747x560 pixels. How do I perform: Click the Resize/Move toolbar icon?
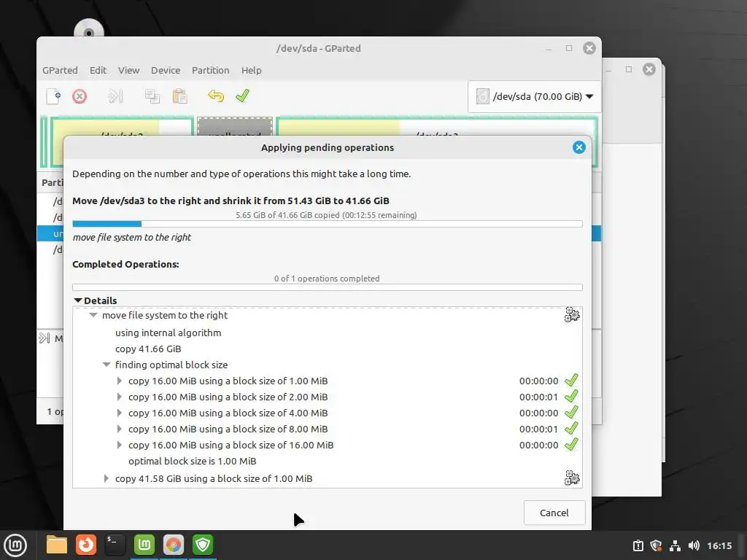coord(115,96)
